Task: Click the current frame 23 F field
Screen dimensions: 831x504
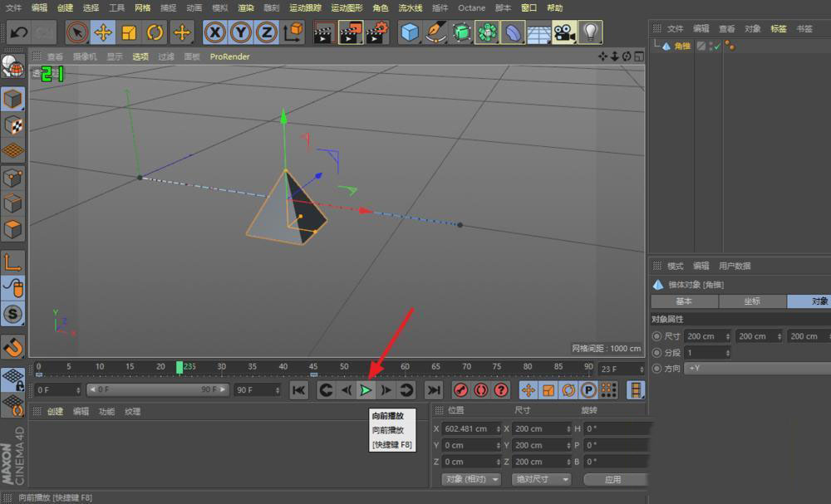Action: pos(621,369)
